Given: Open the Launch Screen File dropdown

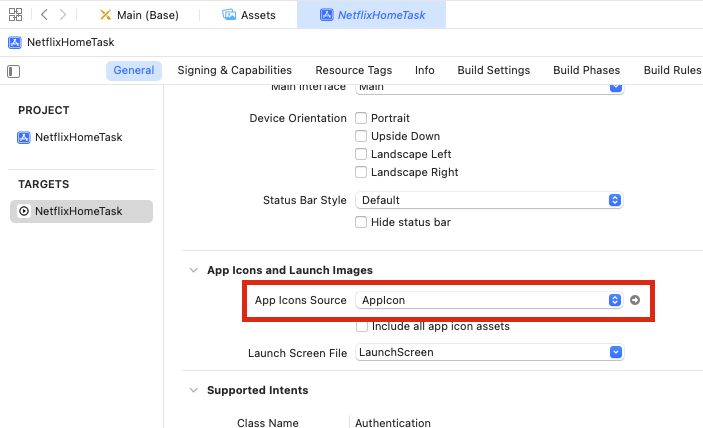Looking at the screenshot, I should (489, 352).
